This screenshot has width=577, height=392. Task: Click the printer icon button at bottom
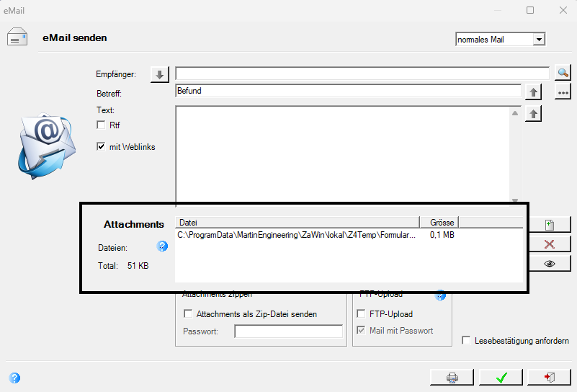point(452,378)
